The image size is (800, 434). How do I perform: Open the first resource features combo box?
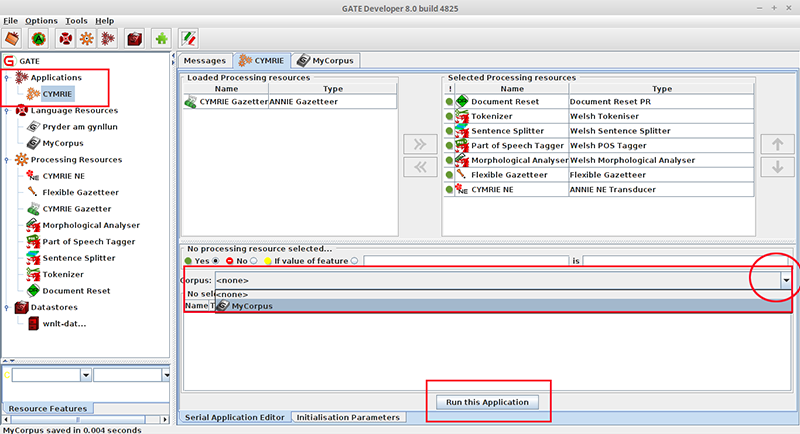tap(86, 375)
